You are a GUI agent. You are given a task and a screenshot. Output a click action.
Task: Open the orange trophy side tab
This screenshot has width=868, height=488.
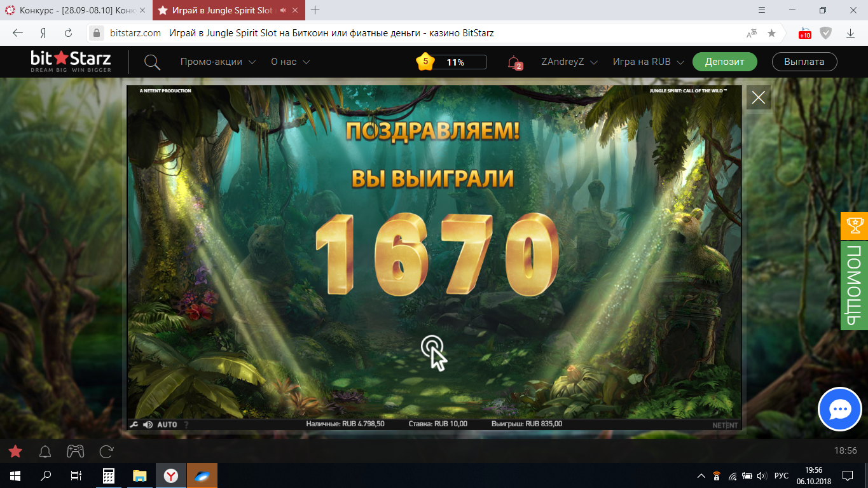(854, 226)
